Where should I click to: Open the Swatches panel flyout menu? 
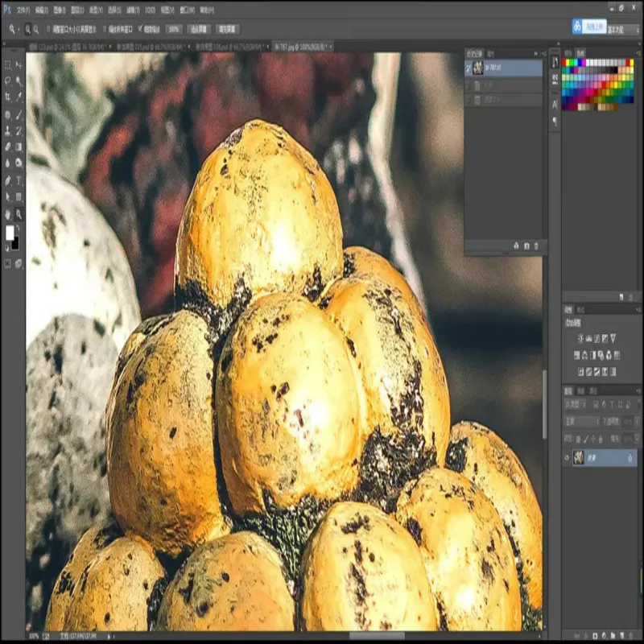[638, 53]
